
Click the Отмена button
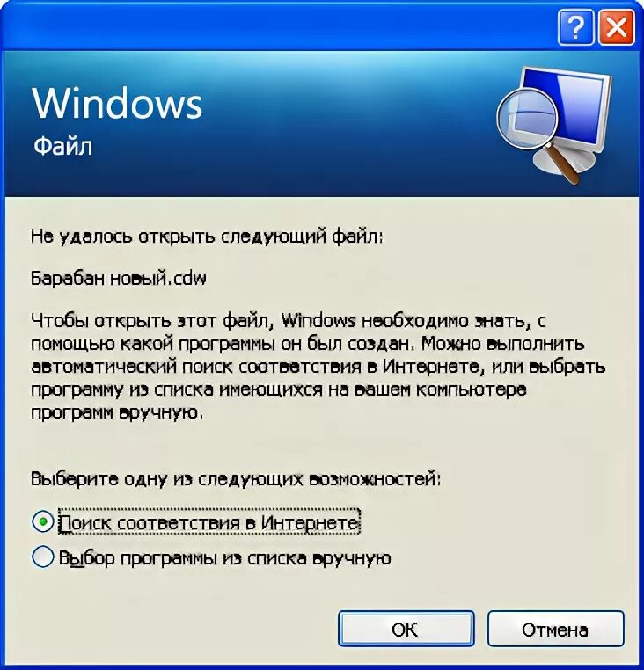point(555,629)
